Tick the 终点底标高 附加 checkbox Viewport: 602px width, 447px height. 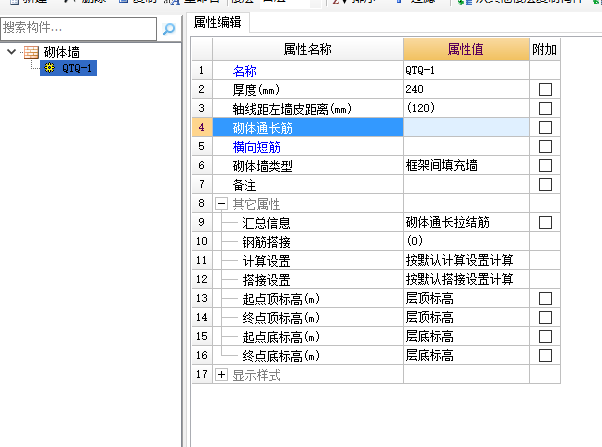545,356
